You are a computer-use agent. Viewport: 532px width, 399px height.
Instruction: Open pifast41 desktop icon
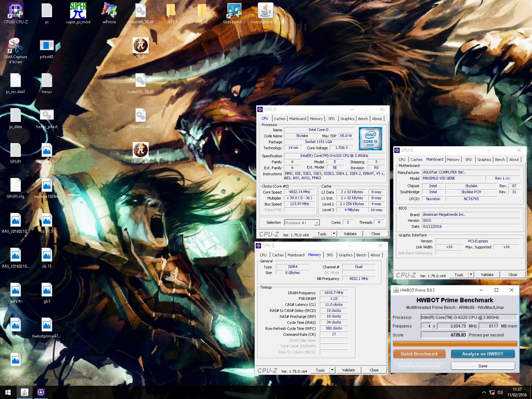tap(47, 48)
